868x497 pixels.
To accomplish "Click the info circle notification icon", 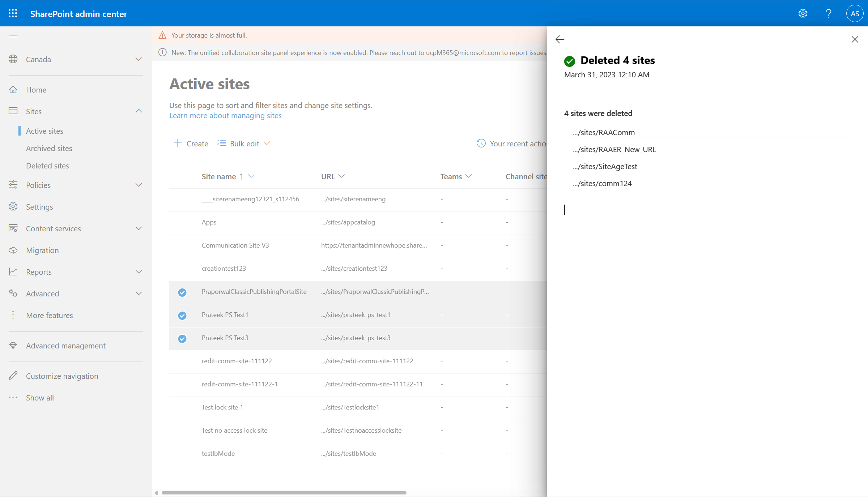I will (162, 52).
